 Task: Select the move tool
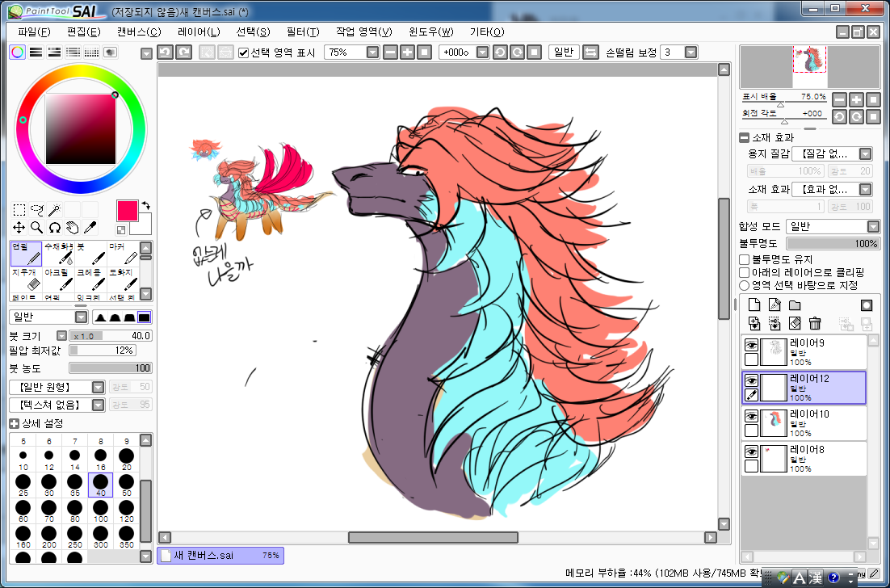[19, 228]
